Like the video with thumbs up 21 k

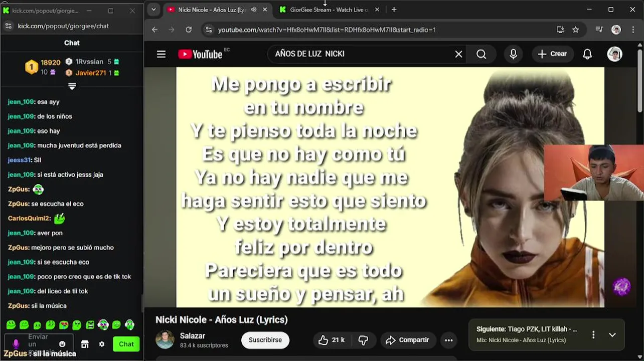332,340
